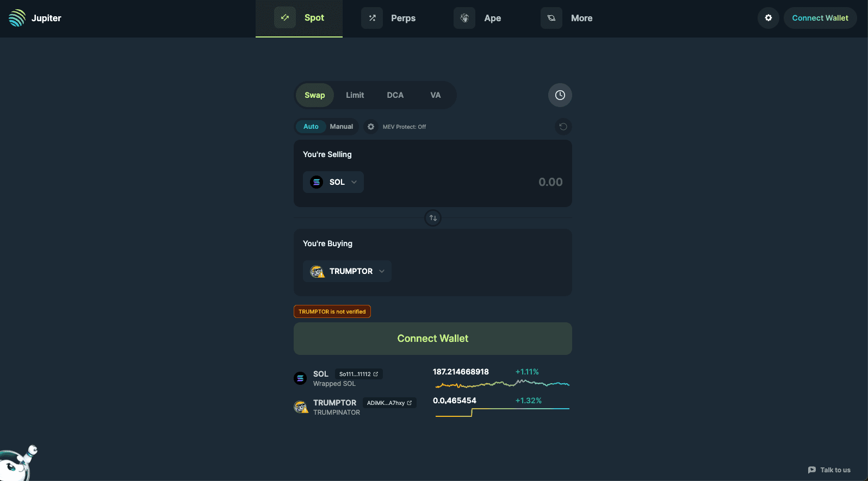Click the Talk to us chat icon
Viewport: 868px width, 481px height.
(x=812, y=470)
